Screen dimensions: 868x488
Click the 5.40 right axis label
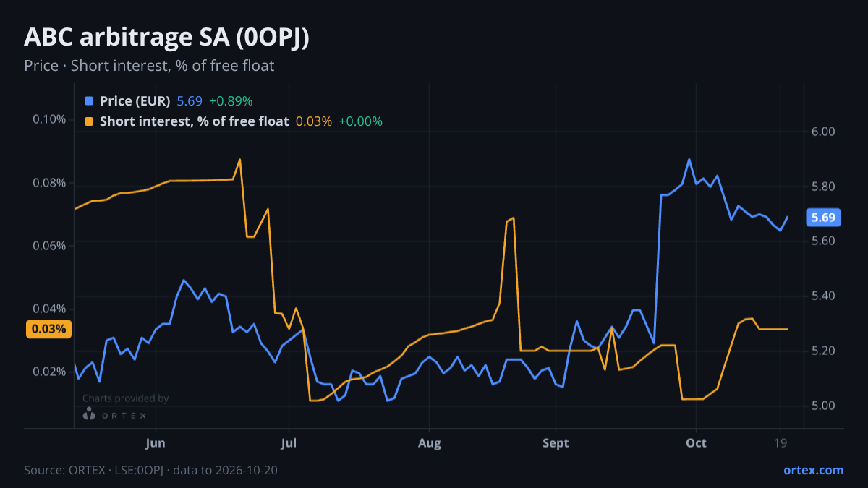point(824,296)
